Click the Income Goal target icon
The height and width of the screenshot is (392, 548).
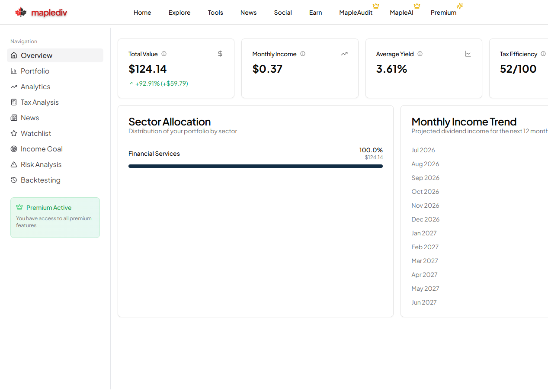[x=14, y=149]
